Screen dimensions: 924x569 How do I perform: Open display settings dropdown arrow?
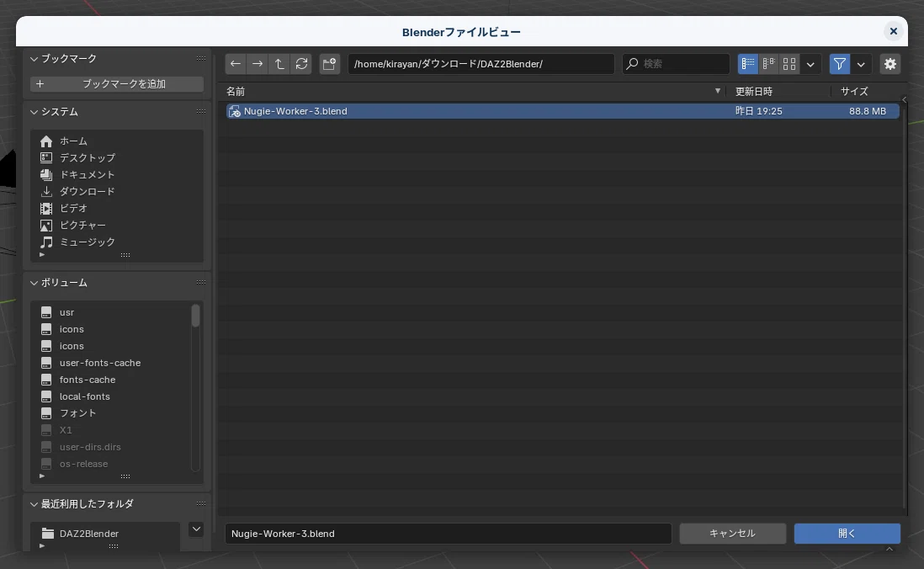click(x=811, y=64)
